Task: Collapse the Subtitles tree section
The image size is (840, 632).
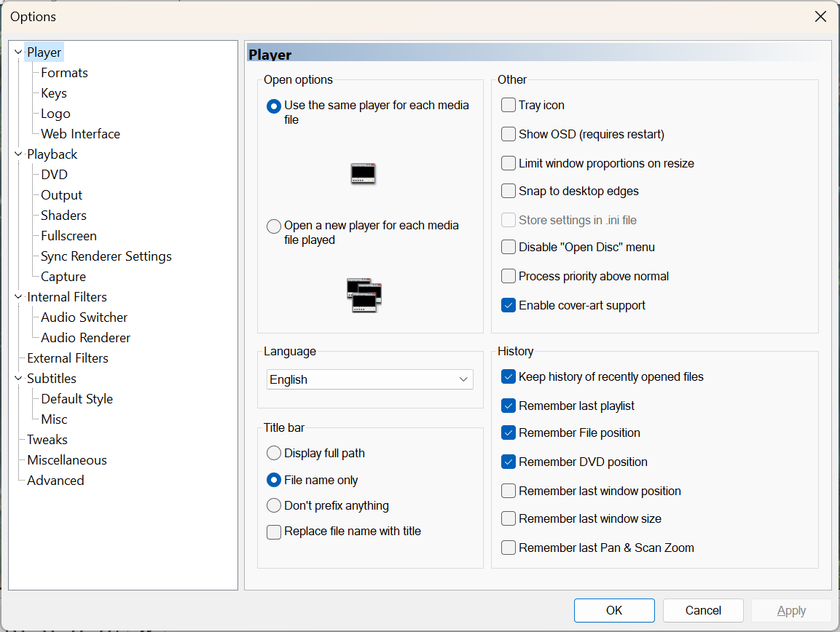Action: coord(17,378)
